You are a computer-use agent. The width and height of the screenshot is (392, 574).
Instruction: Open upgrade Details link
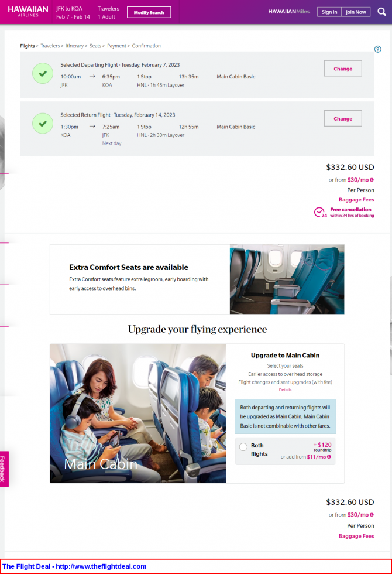click(x=286, y=390)
